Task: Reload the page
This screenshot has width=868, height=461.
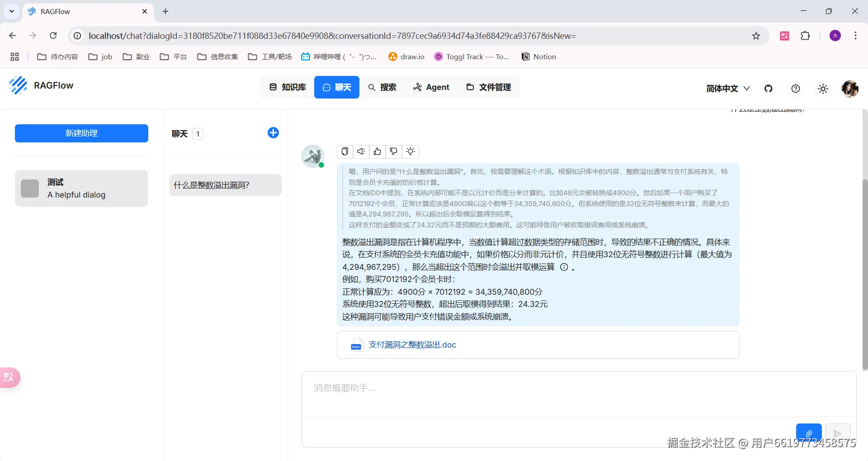Action: click(53, 36)
